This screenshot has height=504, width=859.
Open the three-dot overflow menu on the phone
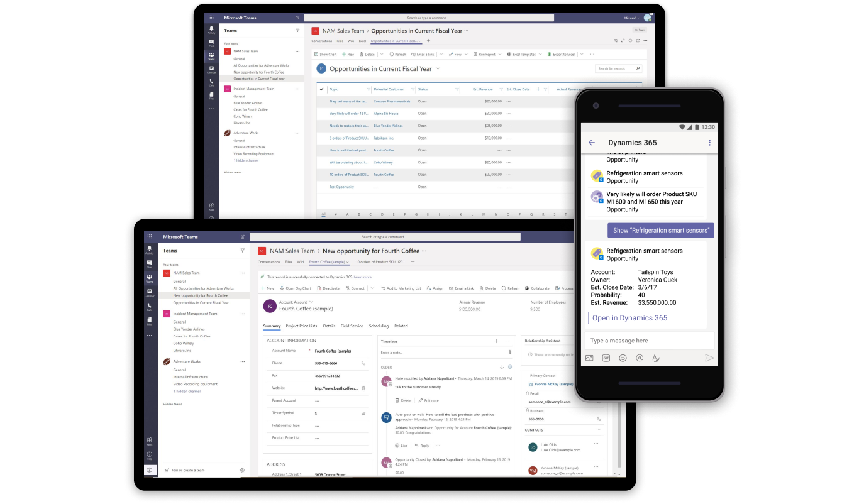709,143
